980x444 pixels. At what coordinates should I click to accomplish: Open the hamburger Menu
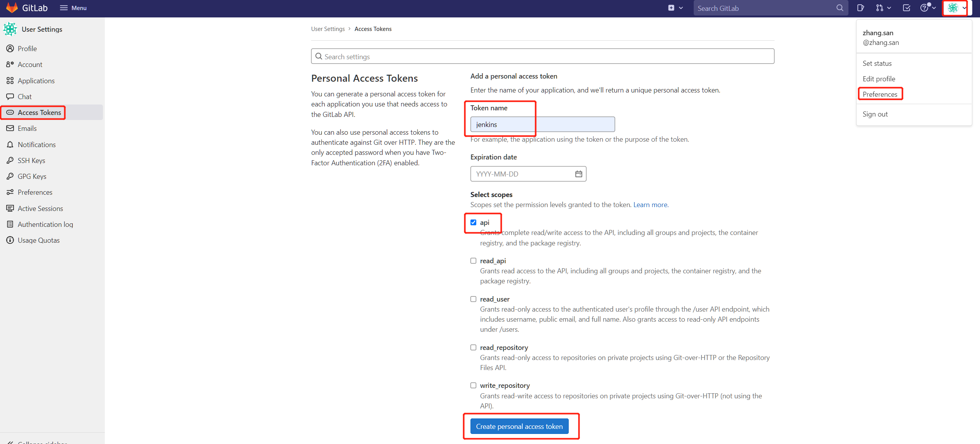point(73,8)
